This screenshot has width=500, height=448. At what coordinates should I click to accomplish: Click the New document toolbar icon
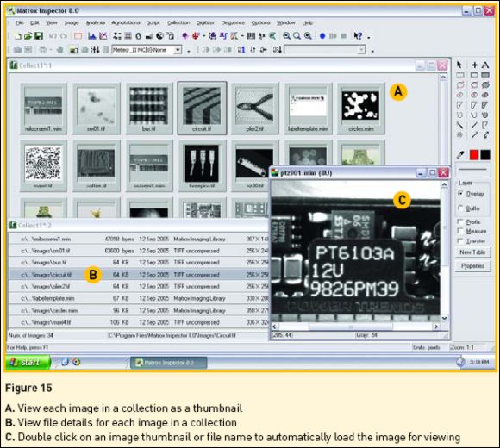[18, 36]
